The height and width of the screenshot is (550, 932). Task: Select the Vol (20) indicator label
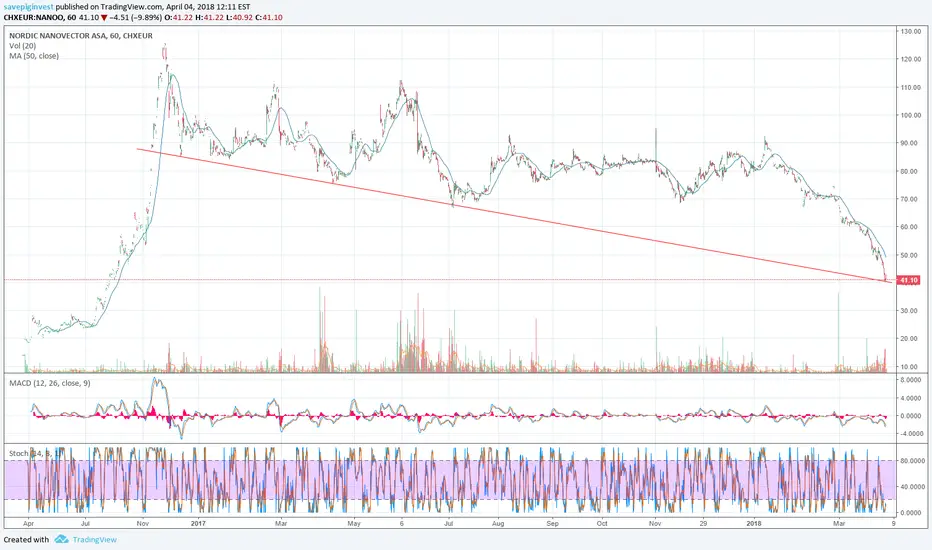coord(23,46)
